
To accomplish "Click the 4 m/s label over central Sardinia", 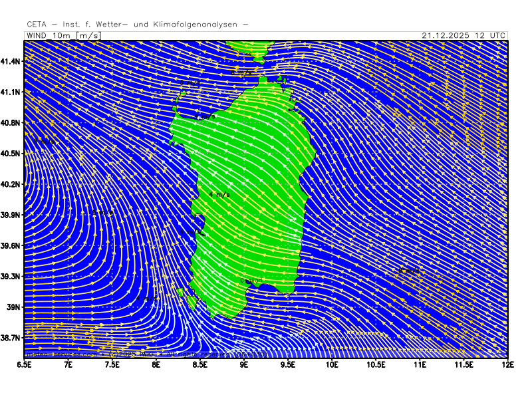I will (219, 194).
